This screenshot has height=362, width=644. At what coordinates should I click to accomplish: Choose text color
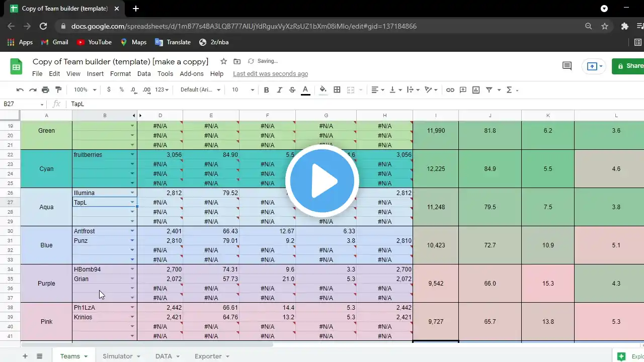click(x=305, y=90)
